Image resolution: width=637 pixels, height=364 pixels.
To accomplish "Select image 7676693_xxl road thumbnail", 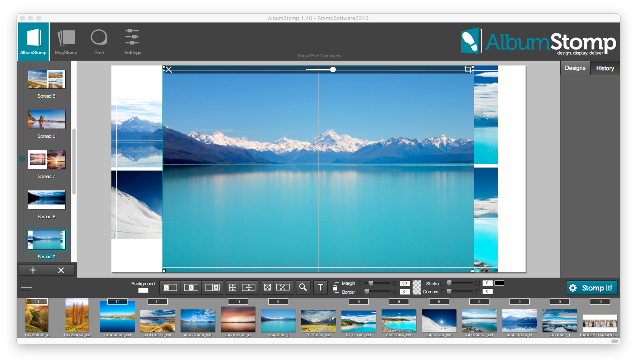I will coord(318,321).
